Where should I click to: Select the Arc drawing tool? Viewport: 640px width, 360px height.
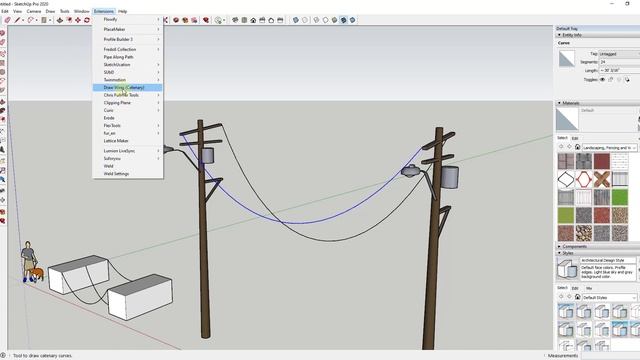(31, 20)
